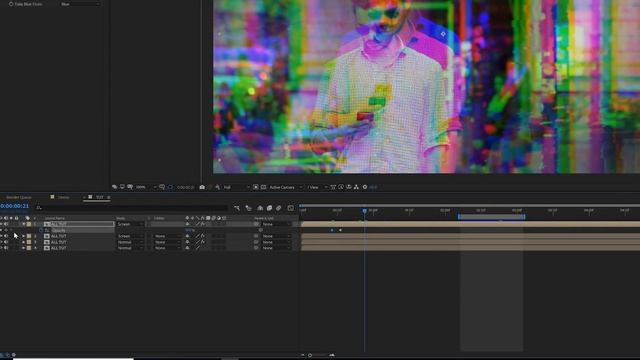Switch to TUT composition tab
The image size is (640, 360).
pos(100,197)
